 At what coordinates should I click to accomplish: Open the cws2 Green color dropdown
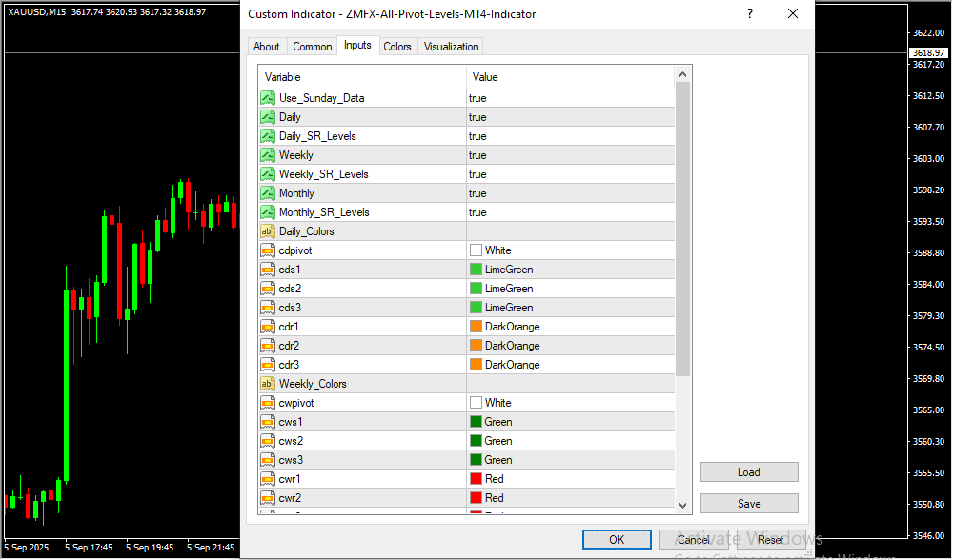(x=570, y=441)
